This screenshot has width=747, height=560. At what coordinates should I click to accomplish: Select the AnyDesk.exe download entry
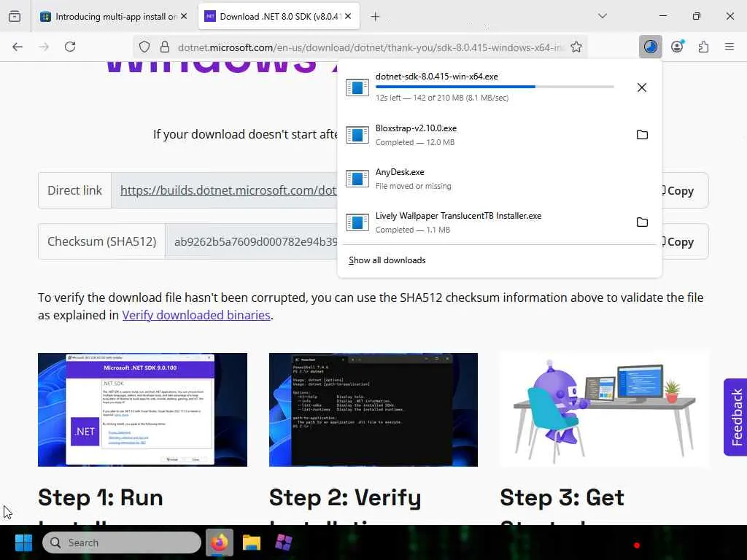point(499,179)
